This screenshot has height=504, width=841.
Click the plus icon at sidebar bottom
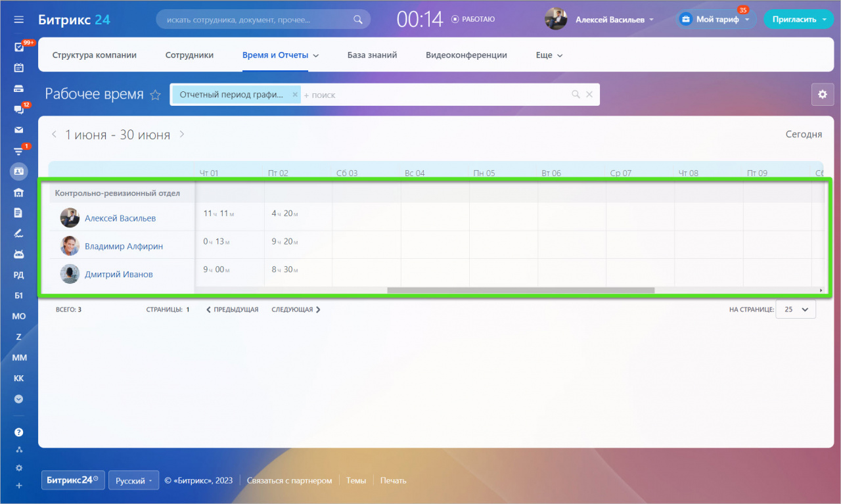18,486
